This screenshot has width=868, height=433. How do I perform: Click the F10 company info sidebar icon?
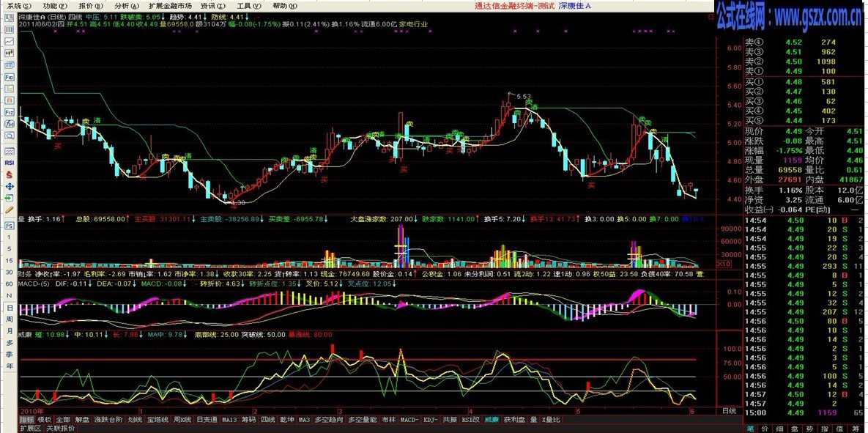(x=10, y=77)
